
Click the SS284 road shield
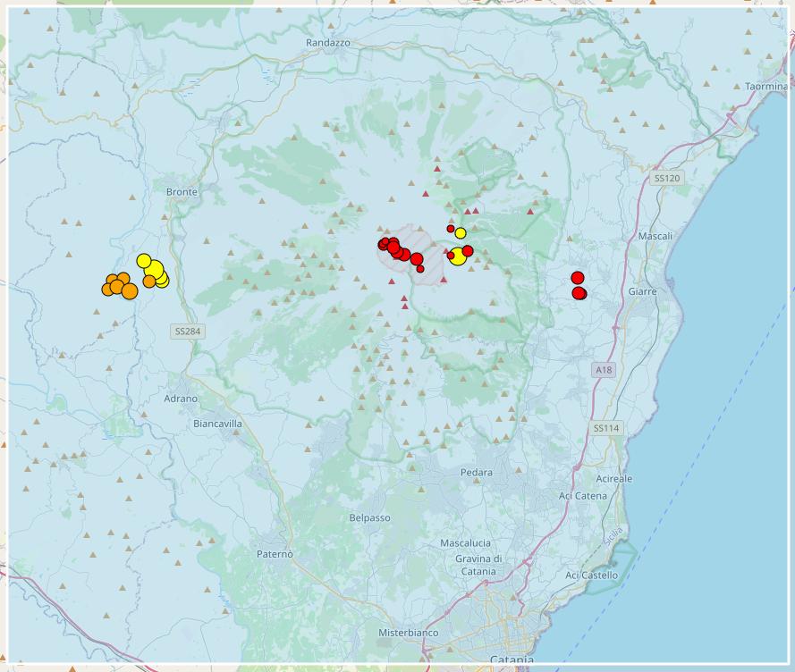pos(188,332)
